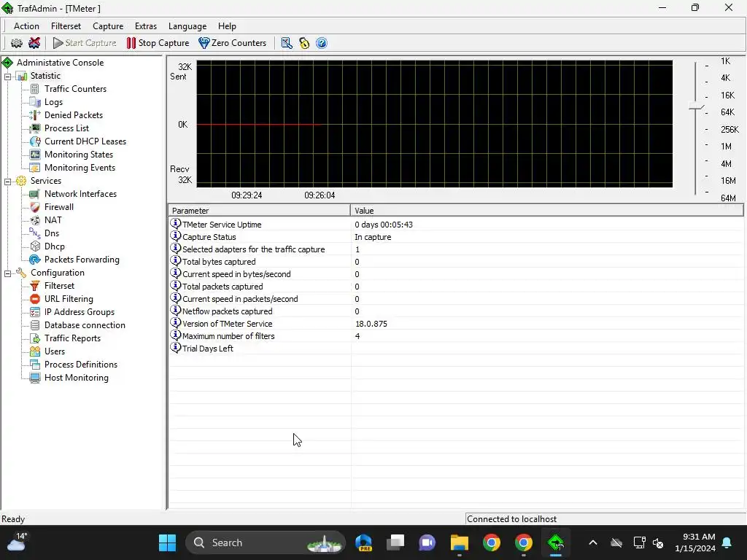Open the Help menu
Viewport: 747px width, 560px height.
227,26
